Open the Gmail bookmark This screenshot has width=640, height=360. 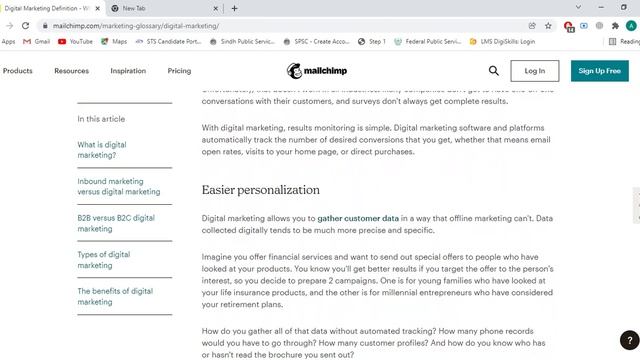[x=36, y=42]
